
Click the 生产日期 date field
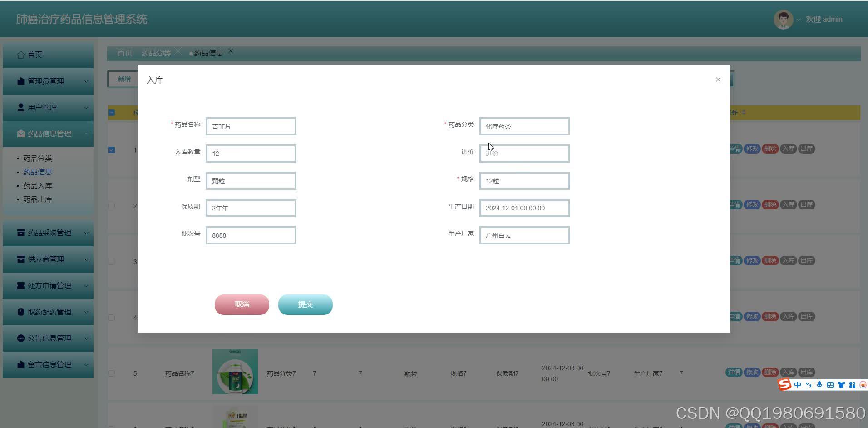(x=525, y=208)
